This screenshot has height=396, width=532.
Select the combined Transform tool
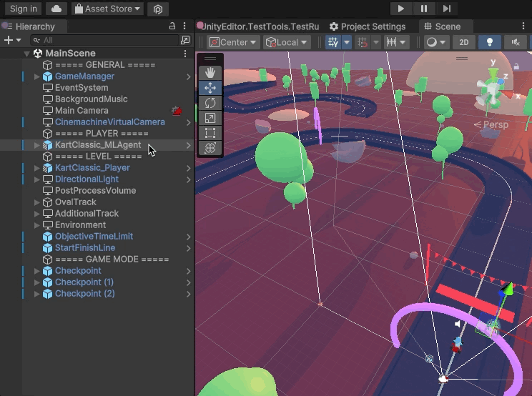click(x=210, y=148)
